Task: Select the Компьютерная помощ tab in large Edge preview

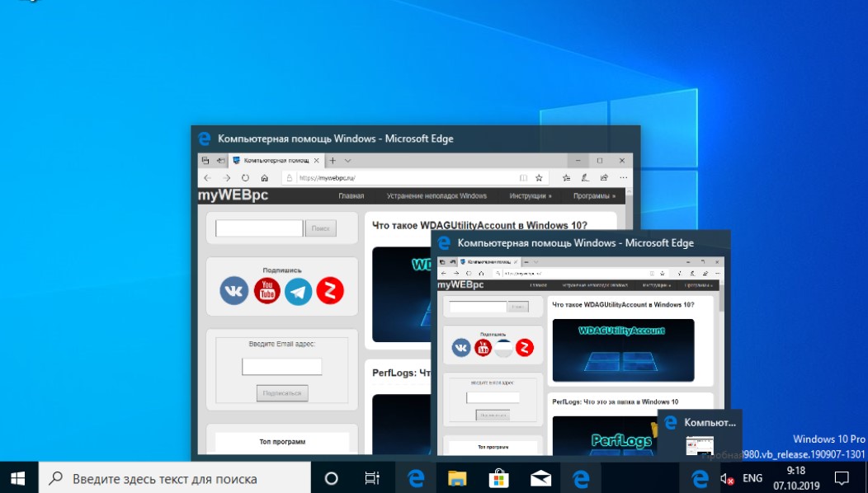Action: tap(276, 161)
